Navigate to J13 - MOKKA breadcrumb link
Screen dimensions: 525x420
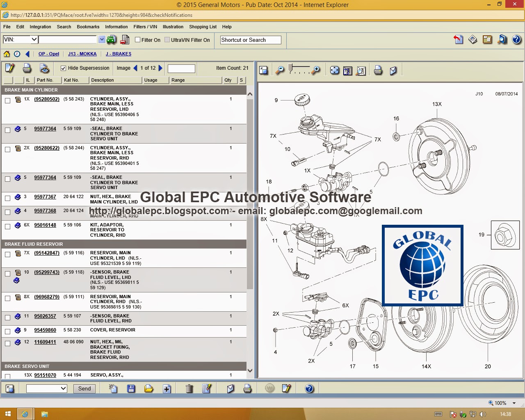pyautogui.click(x=82, y=54)
